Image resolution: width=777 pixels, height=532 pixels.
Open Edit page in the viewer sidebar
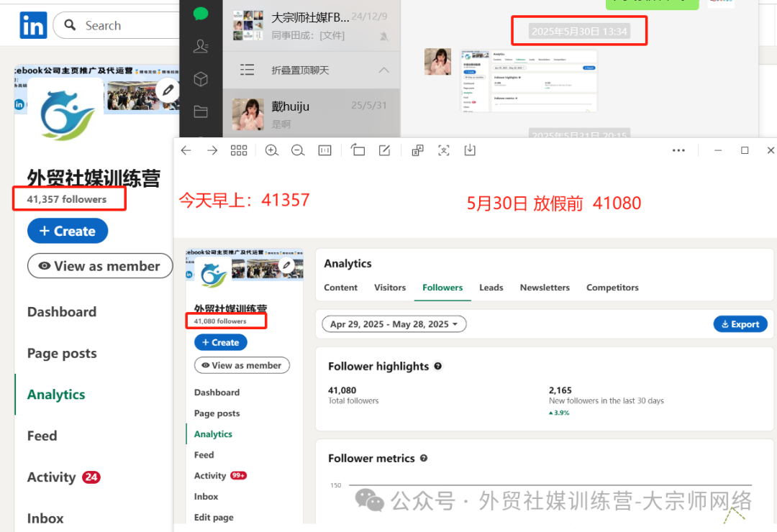pyautogui.click(x=214, y=517)
